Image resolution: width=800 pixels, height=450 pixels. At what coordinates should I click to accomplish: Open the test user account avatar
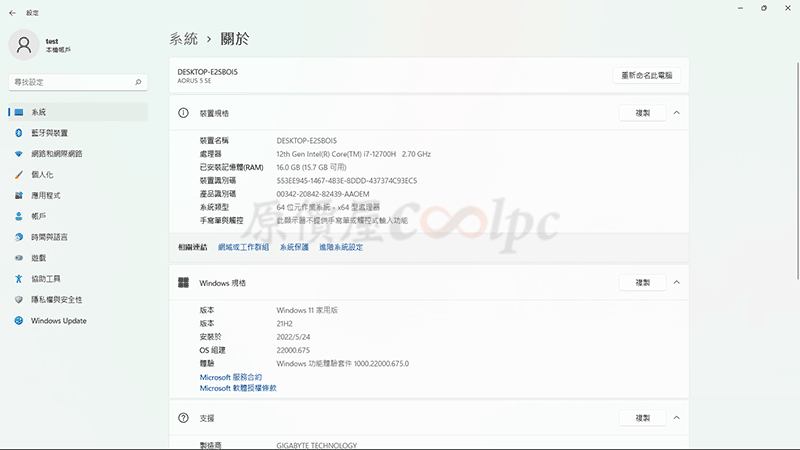[24, 45]
